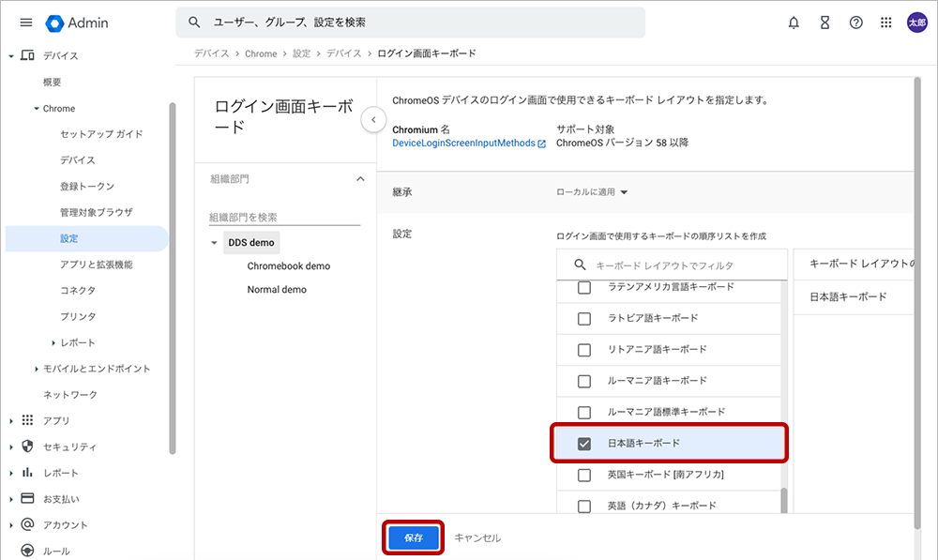This screenshot has width=938, height=560.
Task: Open the Google apps grid
Action: point(886,23)
